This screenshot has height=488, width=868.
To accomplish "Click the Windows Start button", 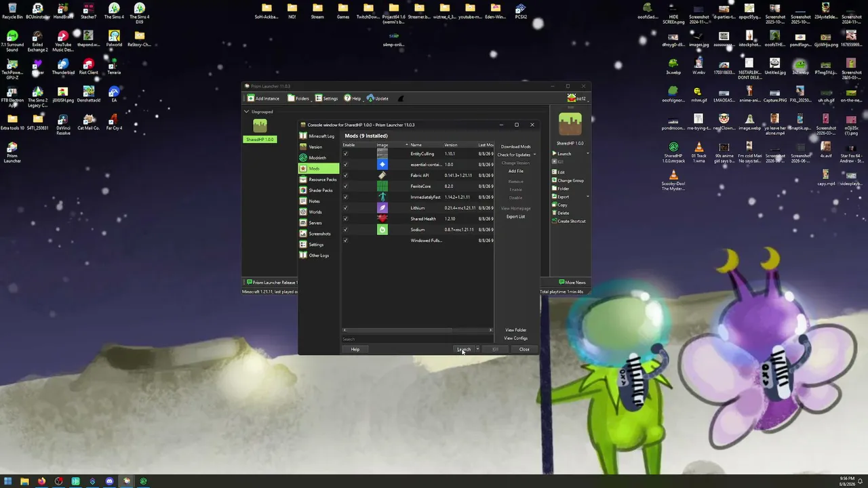I will (x=7, y=481).
